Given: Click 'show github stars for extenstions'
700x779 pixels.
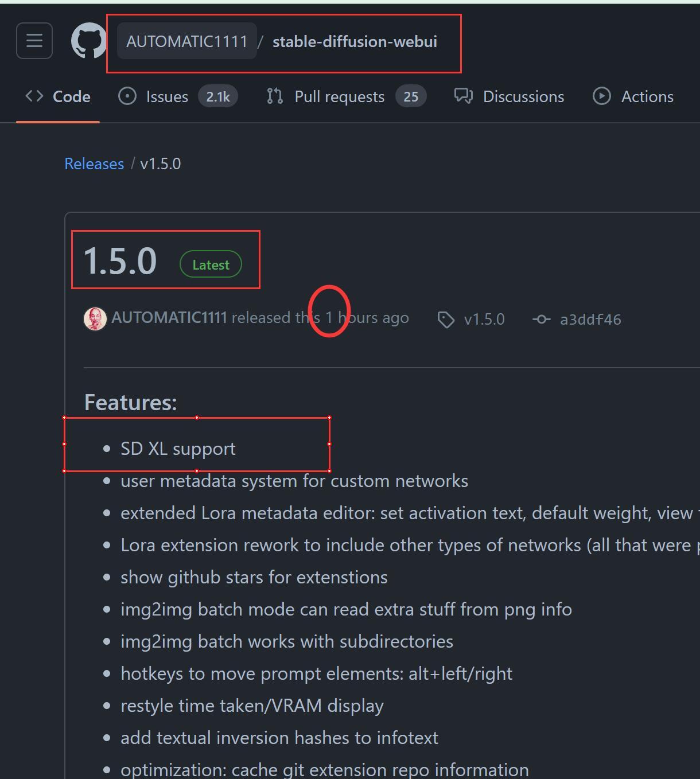Looking at the screenshot, I should coord(254,577).
